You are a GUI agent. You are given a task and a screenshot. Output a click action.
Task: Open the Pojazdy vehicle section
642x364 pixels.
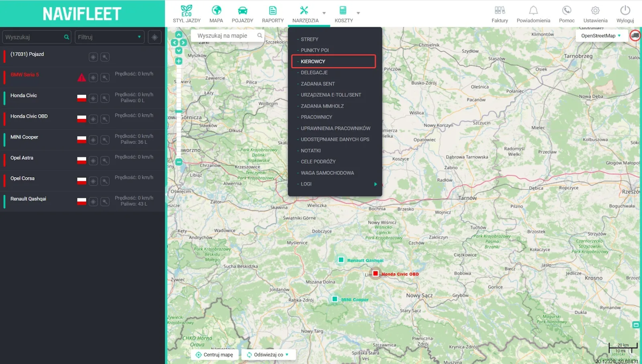242,14
